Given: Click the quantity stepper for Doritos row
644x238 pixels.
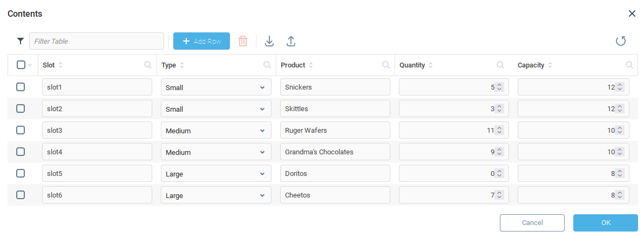Looking at the screenshot, I should 499,174.
